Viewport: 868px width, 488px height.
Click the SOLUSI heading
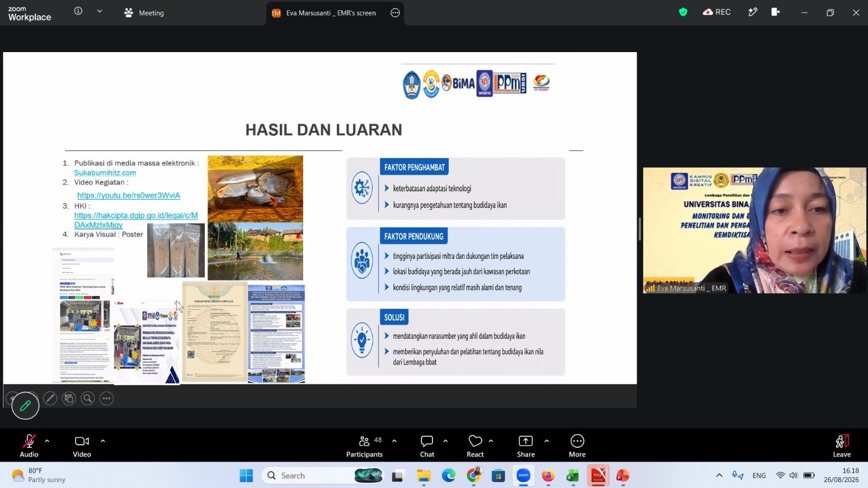click(x=394, y=318)
